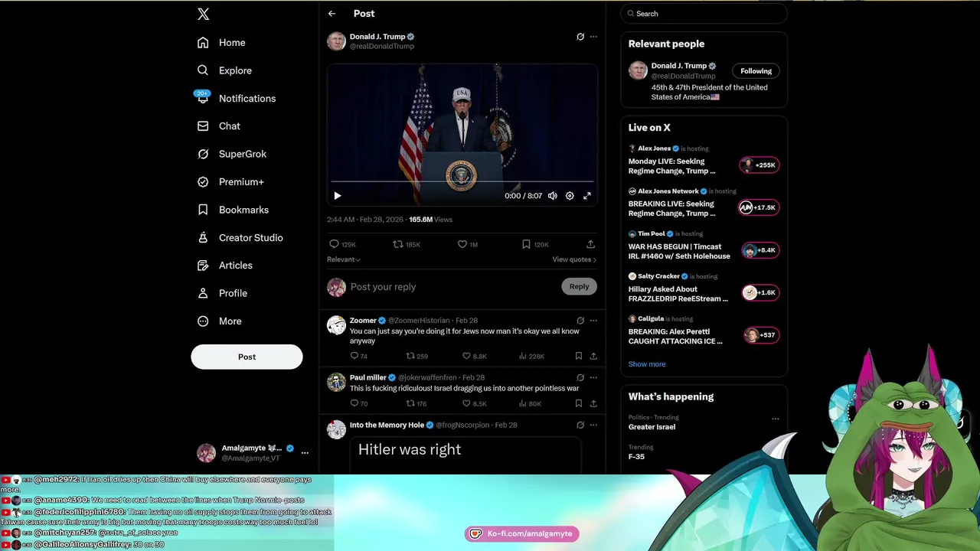Click the X logo icon
Viewport: 980px width, 551px height.
point(203,14)
